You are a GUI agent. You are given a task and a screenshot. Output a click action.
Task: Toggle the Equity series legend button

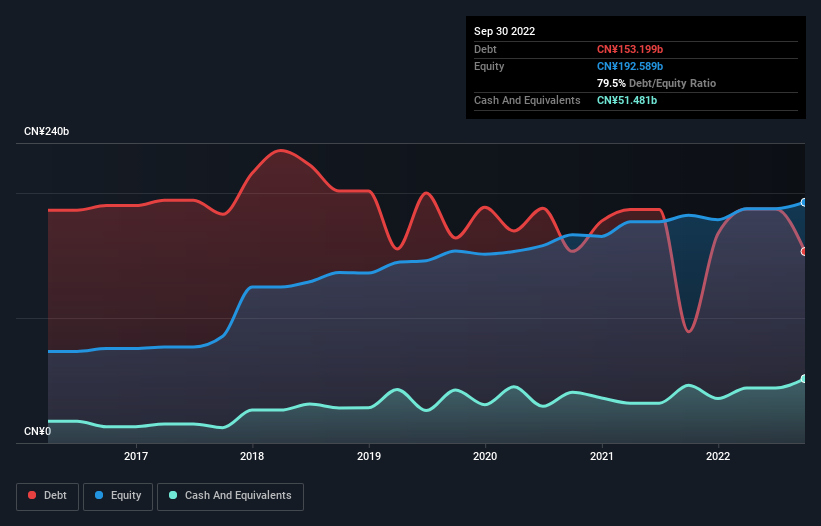point(118,496)
